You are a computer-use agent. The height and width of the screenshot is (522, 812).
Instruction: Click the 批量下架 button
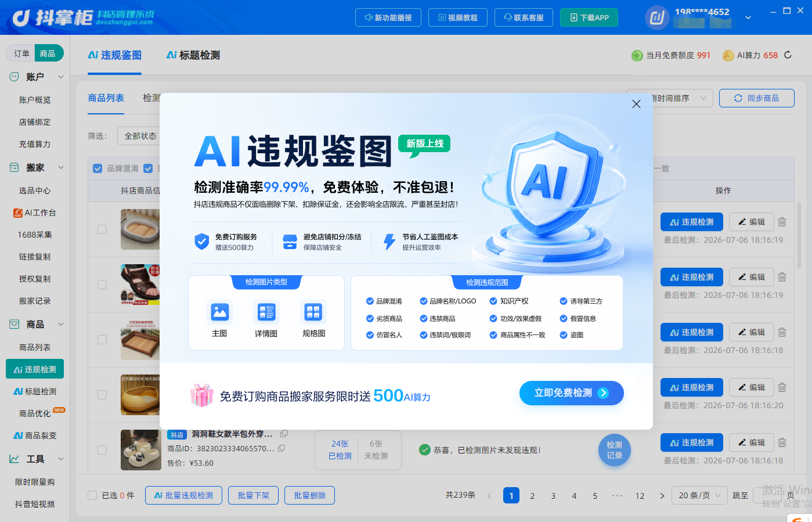point(254,495)
